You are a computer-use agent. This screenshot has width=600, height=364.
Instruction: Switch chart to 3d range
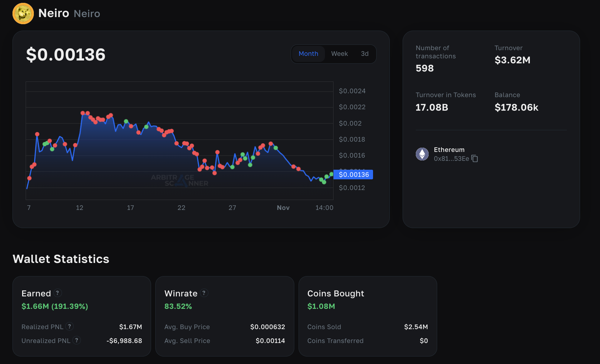[x=364, y=54]
